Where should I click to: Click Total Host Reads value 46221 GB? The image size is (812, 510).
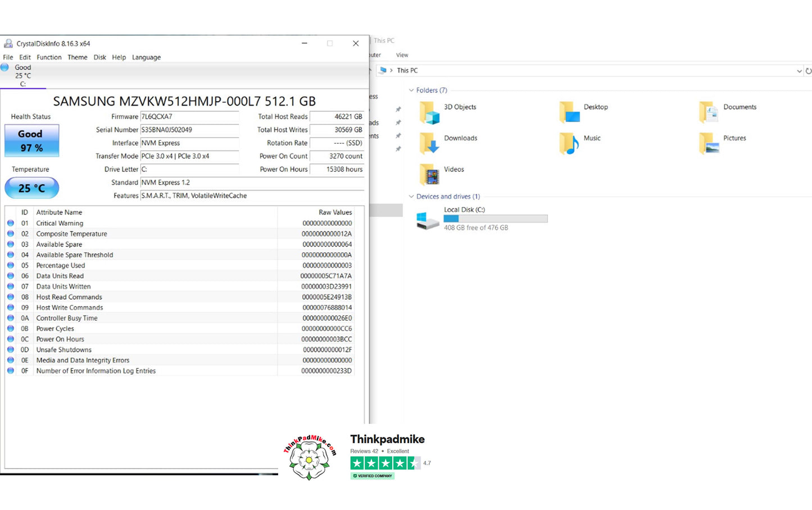pos(337,117)
